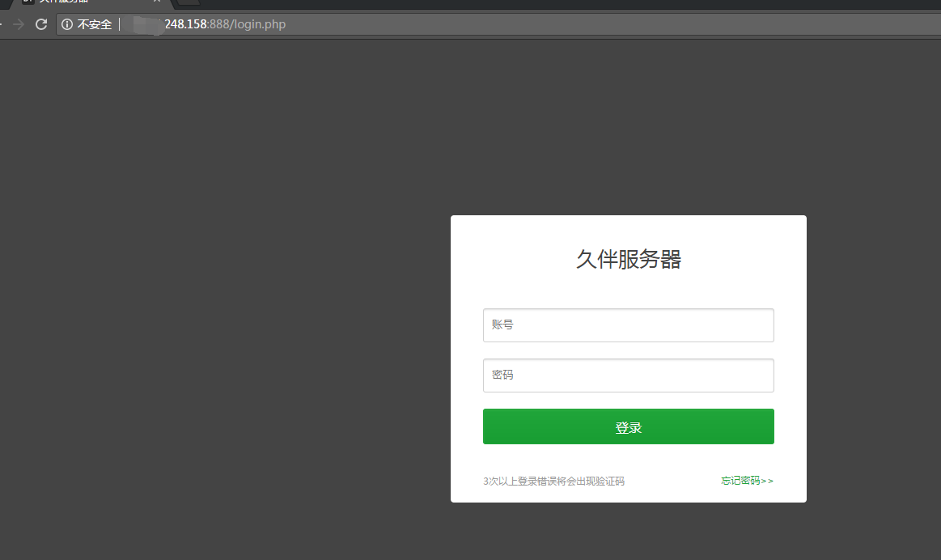Viewport: 941px width, 560px height.
Task: Click the 3次以上登录错误将会出现验证码 note
Action: click(x=554, y=482)
